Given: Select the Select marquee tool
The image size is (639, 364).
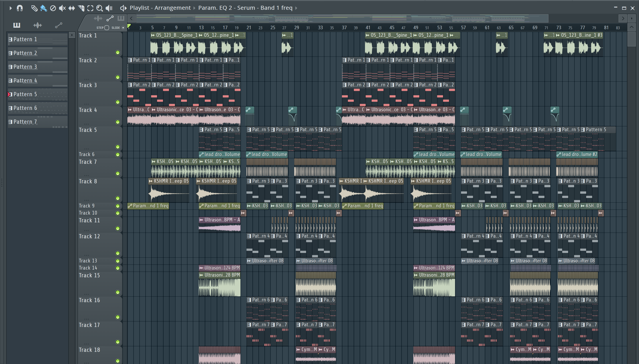Looking at the screenshot, I should click(90, 8).
